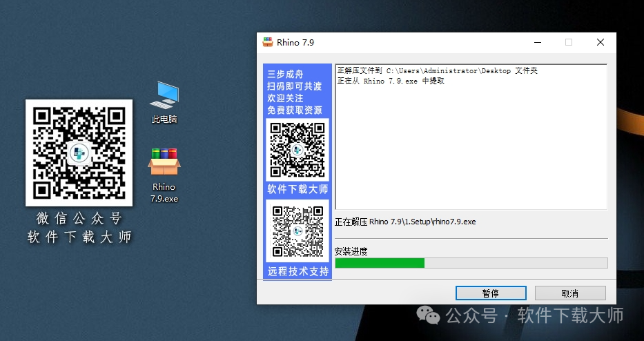The height and width of the screenshot is (341, 644).
Task: Click the 取消 button to cancel extraction
Action: 570,293
